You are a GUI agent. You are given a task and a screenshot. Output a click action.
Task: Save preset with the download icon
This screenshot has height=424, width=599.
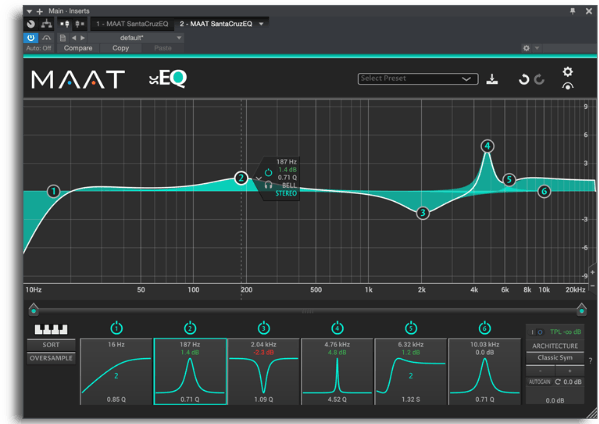click(x=492, y=79)
